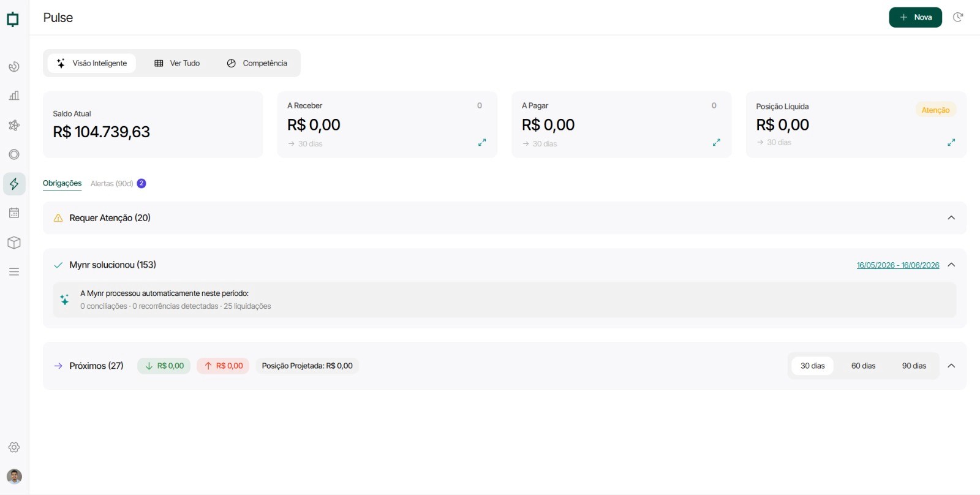
Task: Open the bar chart icon in sidebar
Action: click(14, 96)
